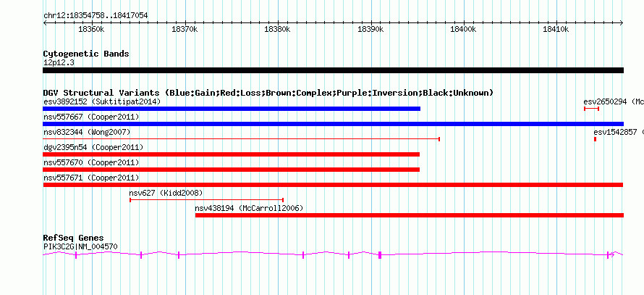Image resolution: width=644 pixels, height=295 pixels.
Task: Click the PIK3C2G magenta gene track line
Action: click(333, 254)
